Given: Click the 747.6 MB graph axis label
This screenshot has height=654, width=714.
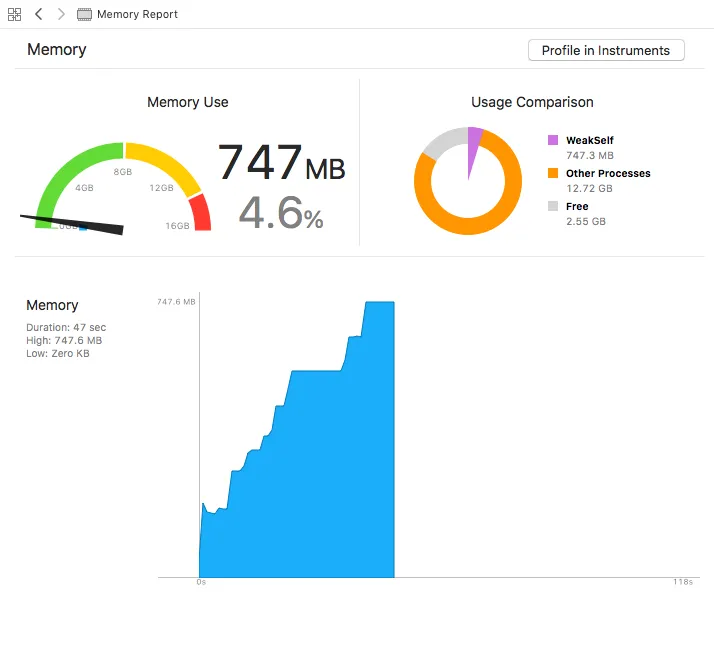Looking at the screenshot, I should [x=176, y=301].
